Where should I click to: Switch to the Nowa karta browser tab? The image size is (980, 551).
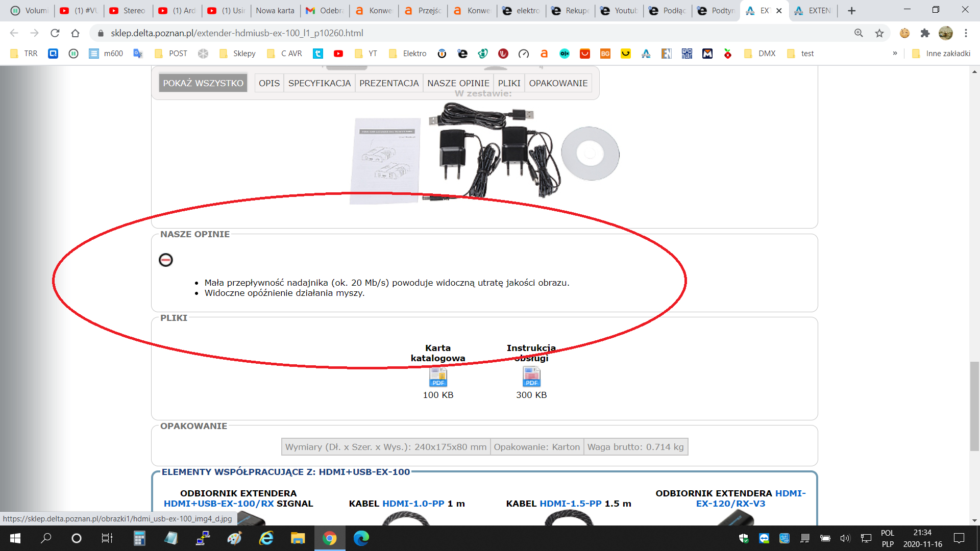tap(275, 11)
